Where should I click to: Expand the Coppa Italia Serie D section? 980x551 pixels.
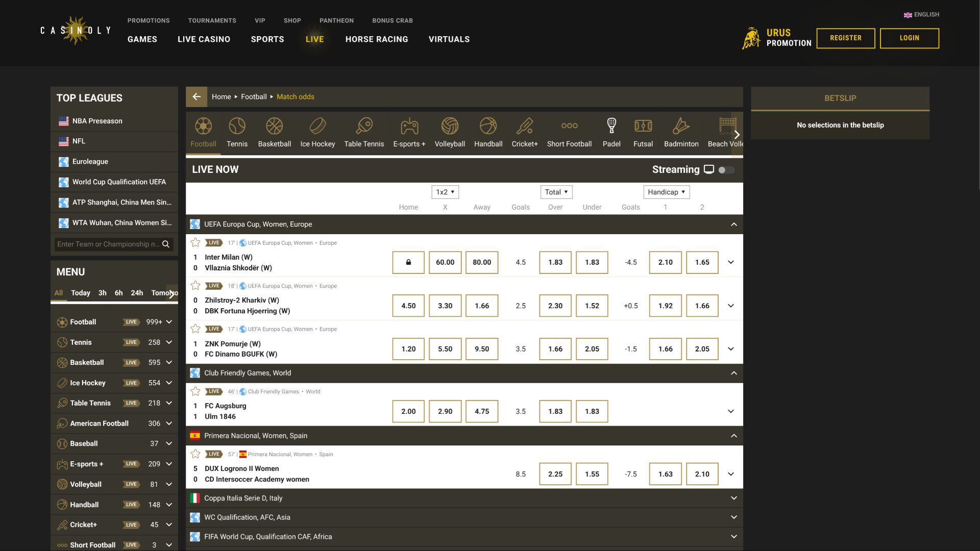pos(733,498)
